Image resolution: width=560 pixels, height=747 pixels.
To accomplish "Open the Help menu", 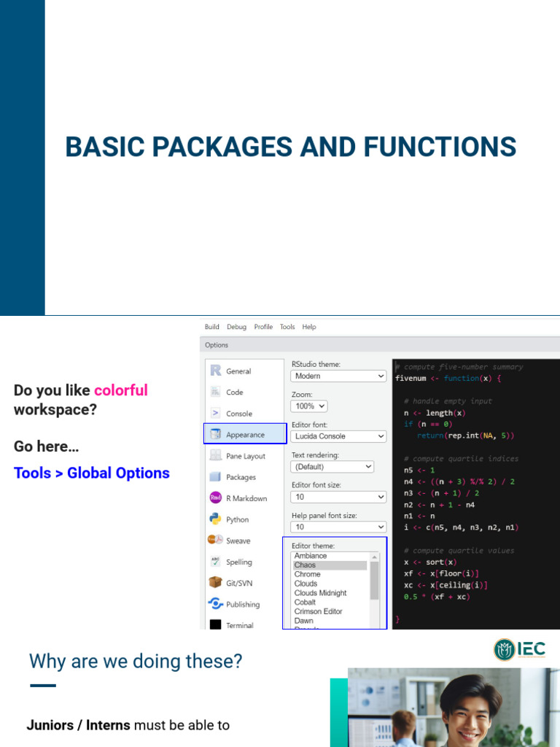I will coord(309,327).
